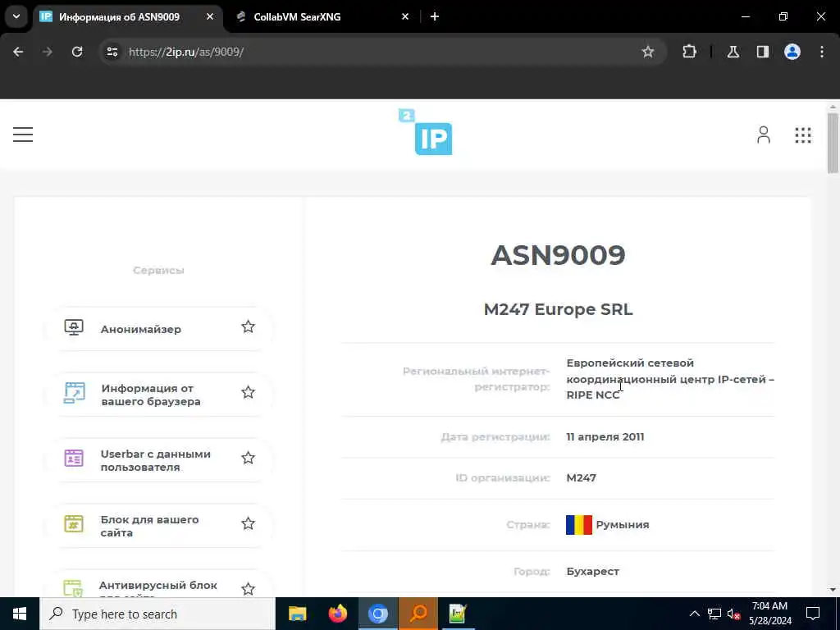Screen dimensions: 840x630
Task: Open Chrome three-dot menu
Action: click(822, 52)
